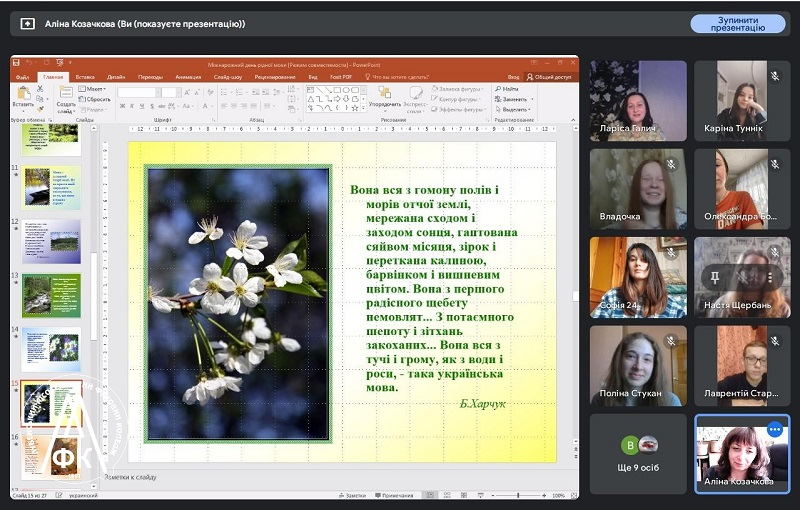800x510 pixels.
Task: Click the Найти search icon
Action: click(x=498, y=89)
